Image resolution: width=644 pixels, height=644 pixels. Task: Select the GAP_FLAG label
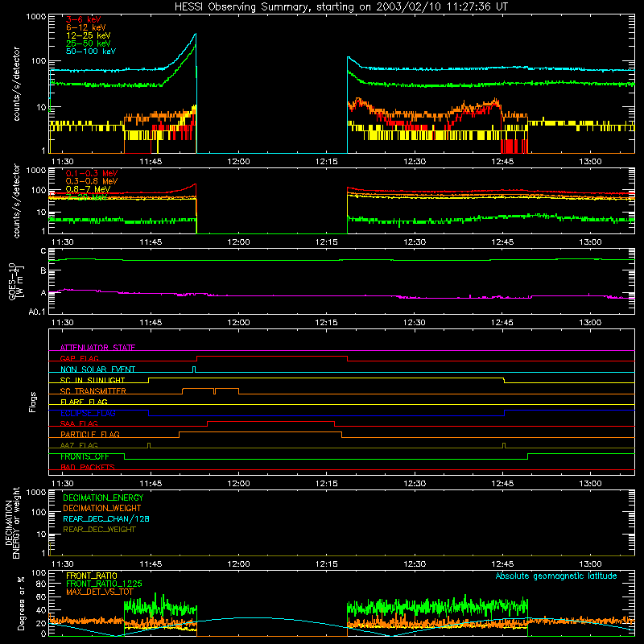(79, 358)
